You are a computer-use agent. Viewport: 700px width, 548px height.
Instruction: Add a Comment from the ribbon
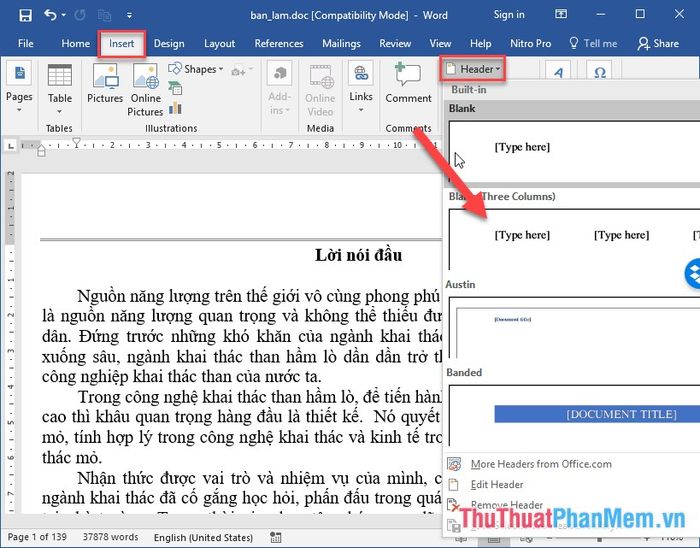[408, 84]
